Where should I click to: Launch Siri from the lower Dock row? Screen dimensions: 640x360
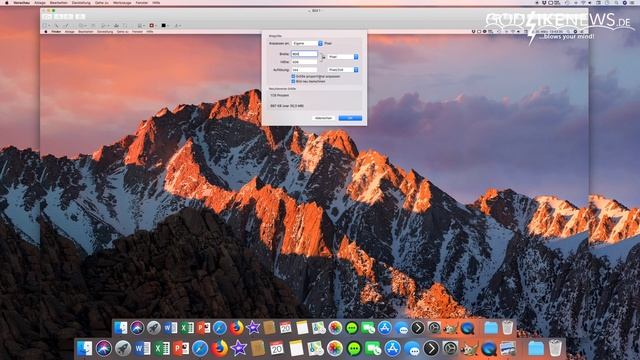(x=104, y=348)
